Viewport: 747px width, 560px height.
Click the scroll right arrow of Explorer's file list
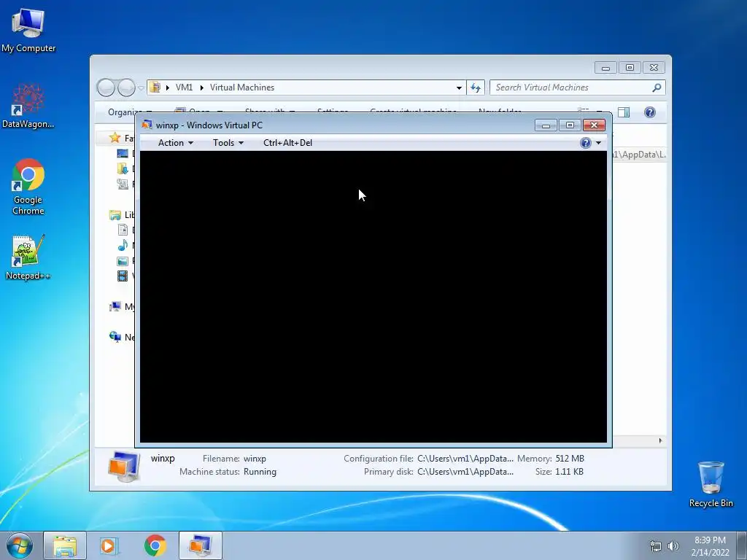tap(660, 440)
